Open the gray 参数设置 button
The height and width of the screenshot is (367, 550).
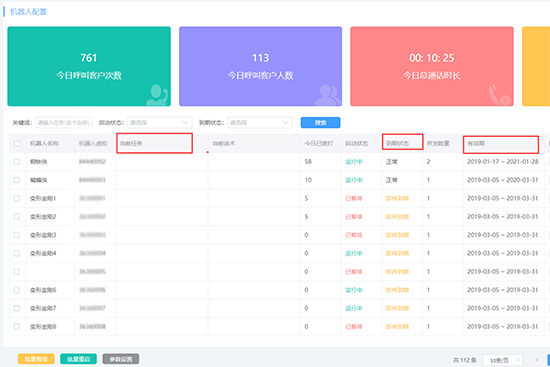pos(121,359)
